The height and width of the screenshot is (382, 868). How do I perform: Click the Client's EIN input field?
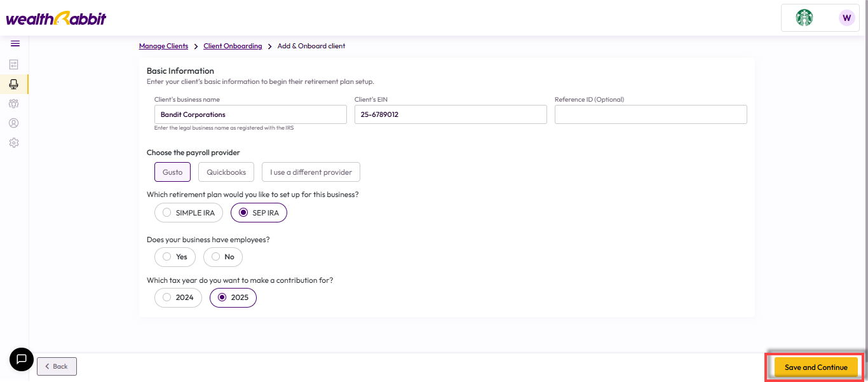coord(451,114)
